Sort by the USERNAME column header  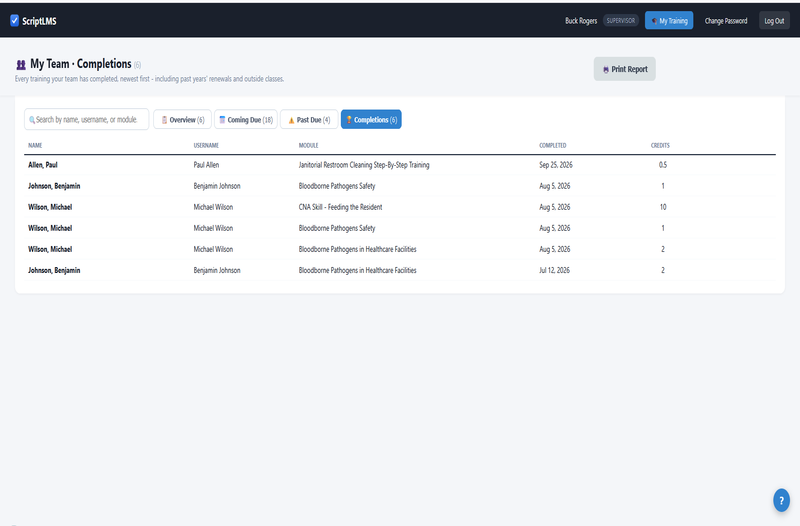click(x=206, y=145)
